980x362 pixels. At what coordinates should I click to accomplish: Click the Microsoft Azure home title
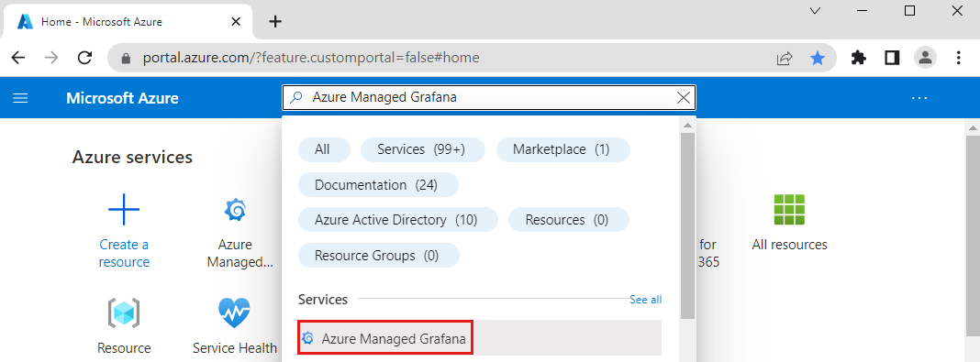click(x=123, y=98)
